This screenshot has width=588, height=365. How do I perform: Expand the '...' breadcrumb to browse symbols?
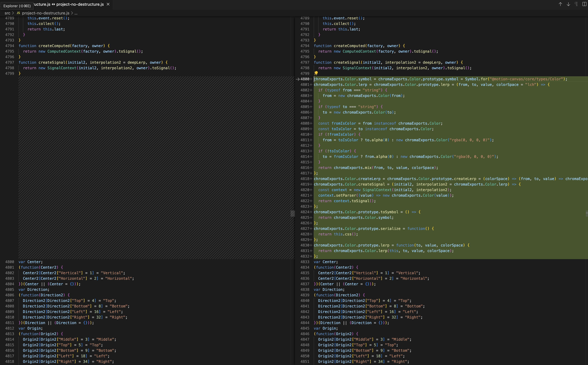(x=76, y=13)
